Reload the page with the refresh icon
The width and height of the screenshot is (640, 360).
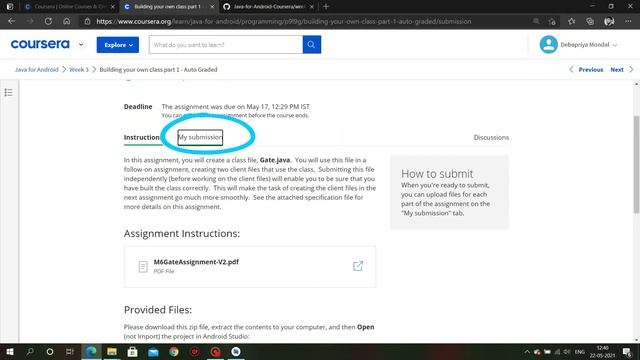[x=48, y=21]
